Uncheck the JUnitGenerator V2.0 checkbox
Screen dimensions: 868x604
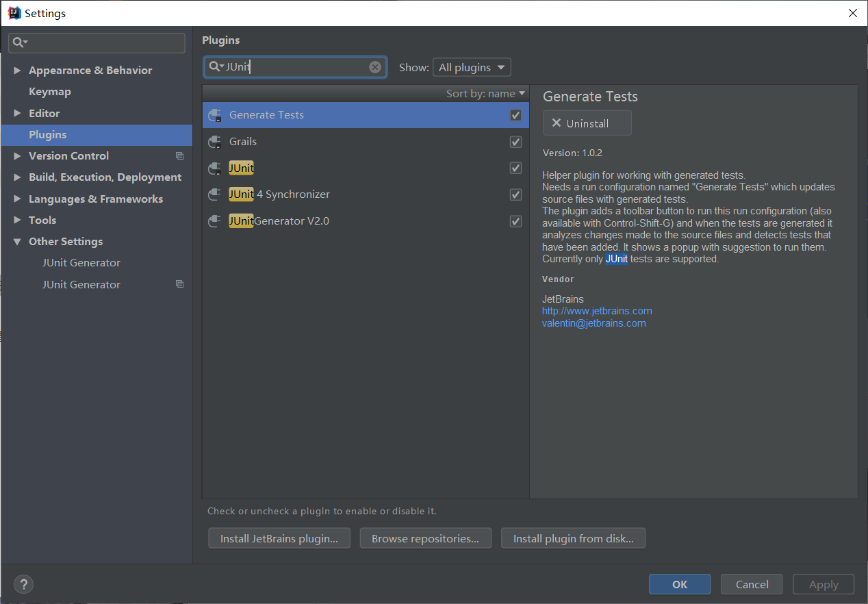(x=516, y=221)
